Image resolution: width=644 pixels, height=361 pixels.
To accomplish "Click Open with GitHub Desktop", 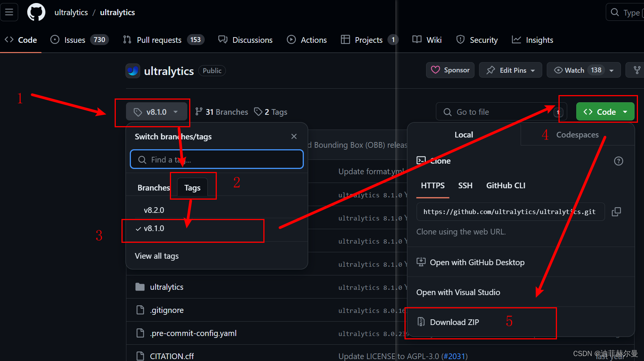I will coord(471,262).
